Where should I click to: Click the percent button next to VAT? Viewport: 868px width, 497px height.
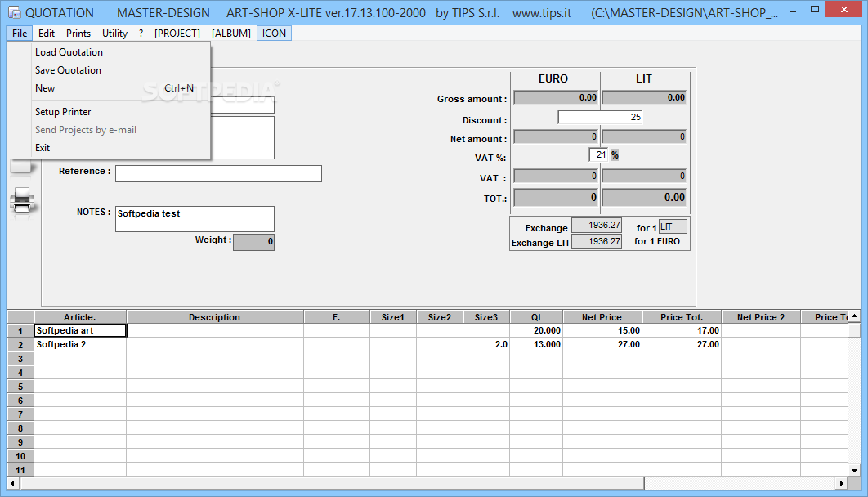[615, 155]
